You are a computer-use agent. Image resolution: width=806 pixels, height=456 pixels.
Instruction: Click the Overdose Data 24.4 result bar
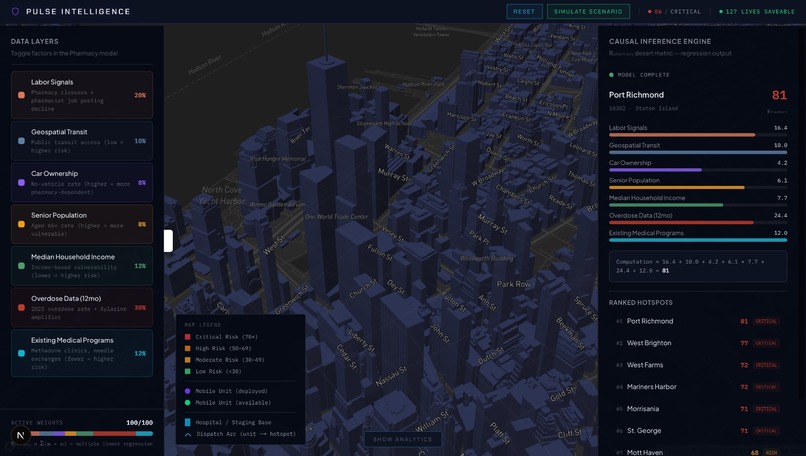[698, 223]
